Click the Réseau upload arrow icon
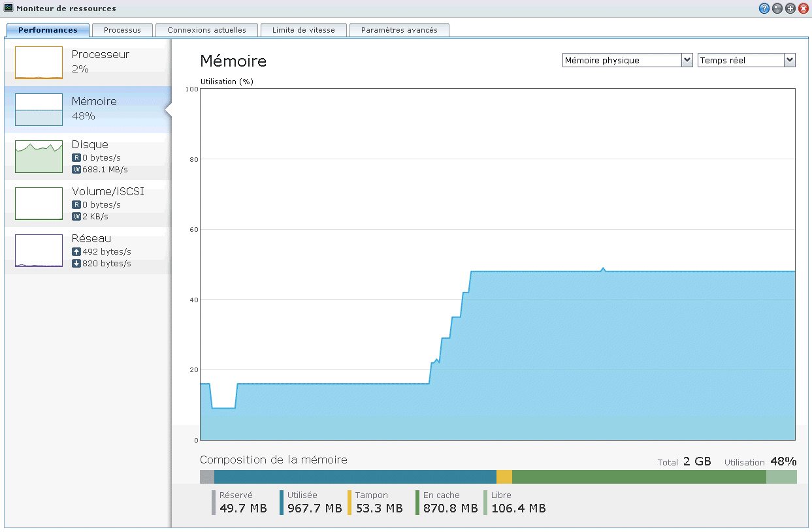This screenshot has height=532, width=812. pos(76,252)
